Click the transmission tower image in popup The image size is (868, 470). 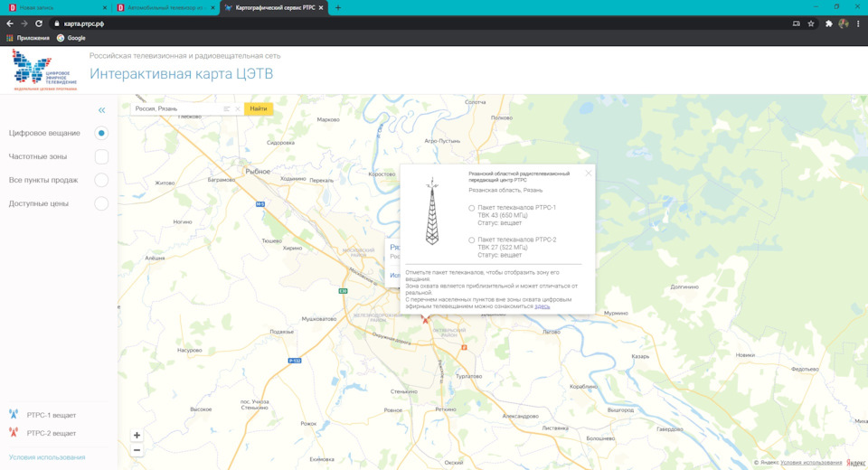[x=432, y=211]
